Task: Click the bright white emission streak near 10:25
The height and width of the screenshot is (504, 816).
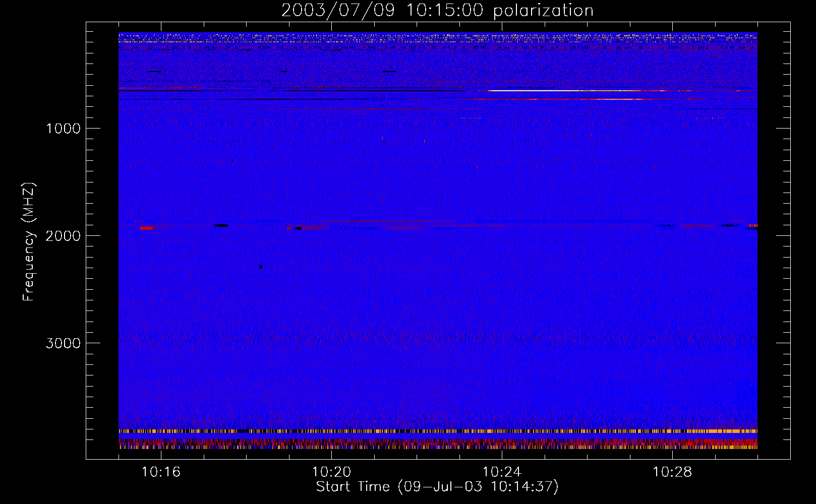Action: point(565,91)
